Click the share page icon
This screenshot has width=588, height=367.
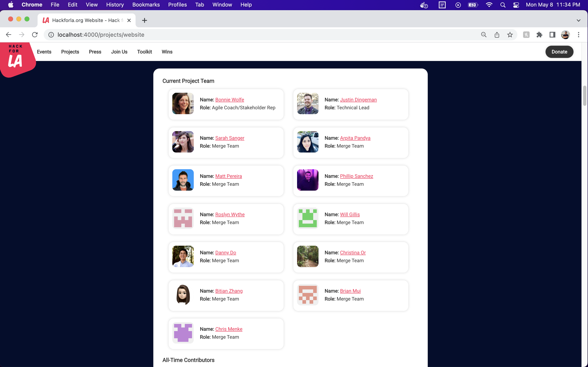click(497, 35)
